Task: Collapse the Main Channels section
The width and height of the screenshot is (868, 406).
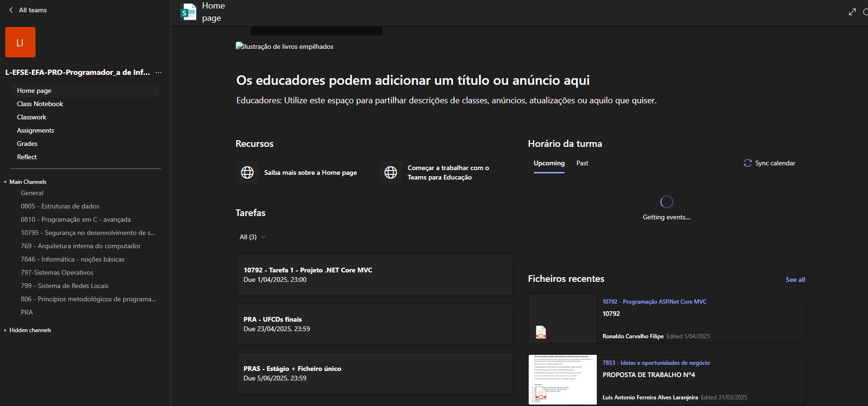Action: 5,182
